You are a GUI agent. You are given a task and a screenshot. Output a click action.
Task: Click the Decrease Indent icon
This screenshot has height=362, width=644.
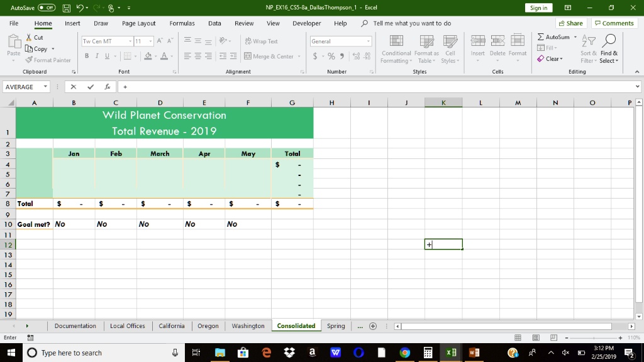[x=223, y=56]
